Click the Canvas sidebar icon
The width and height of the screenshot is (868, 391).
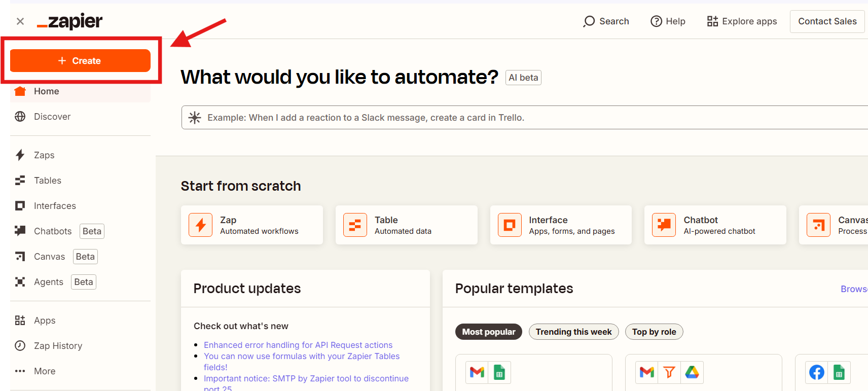pos(20,257)
